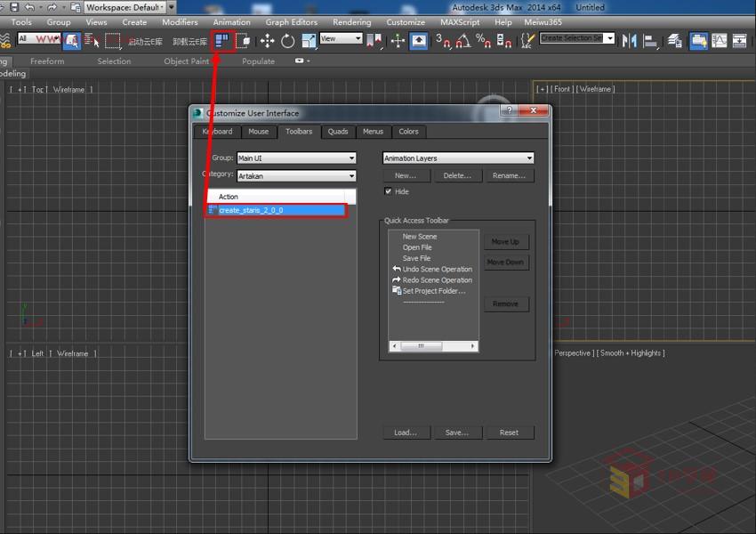Switch to the Mouse tab
Image resolution: width=756 pixels, height=534 pixels.
(x=259, y=132)
